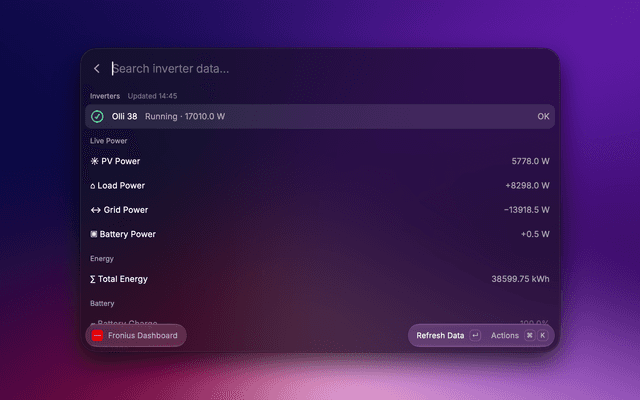This screenshot has width=640, height=400.
Task: Click the sun icon beside PV Power
Action: coord(94,161)
